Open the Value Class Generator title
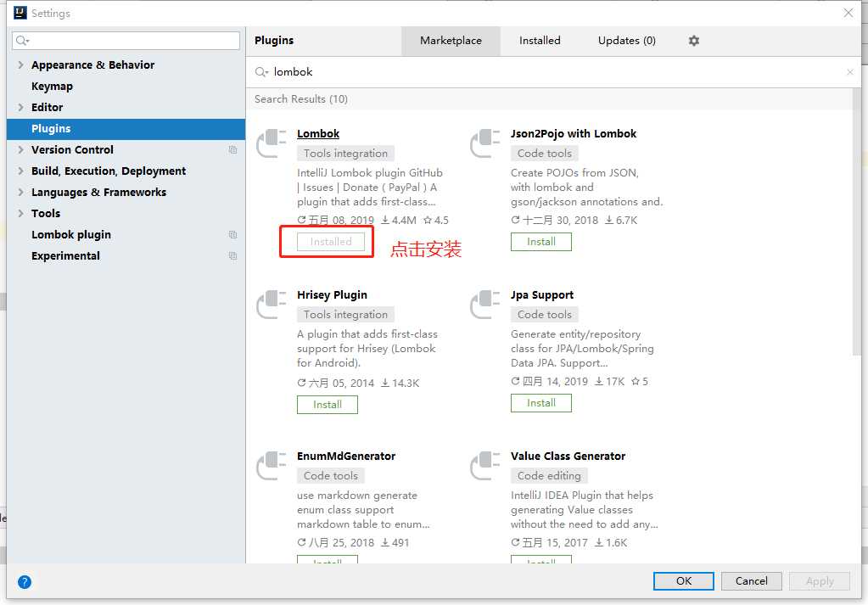The width and height of the screenshot is (868, 605). point(568,457)
